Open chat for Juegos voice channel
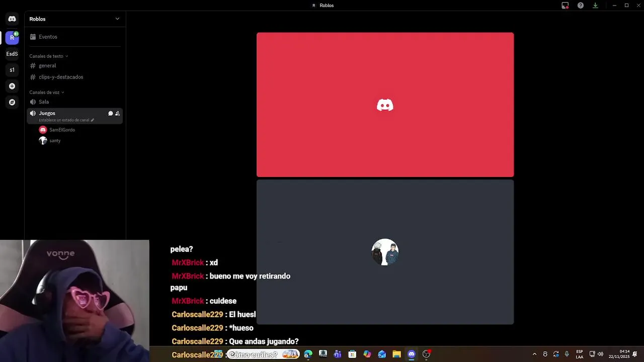 click(x=111, y=114)
